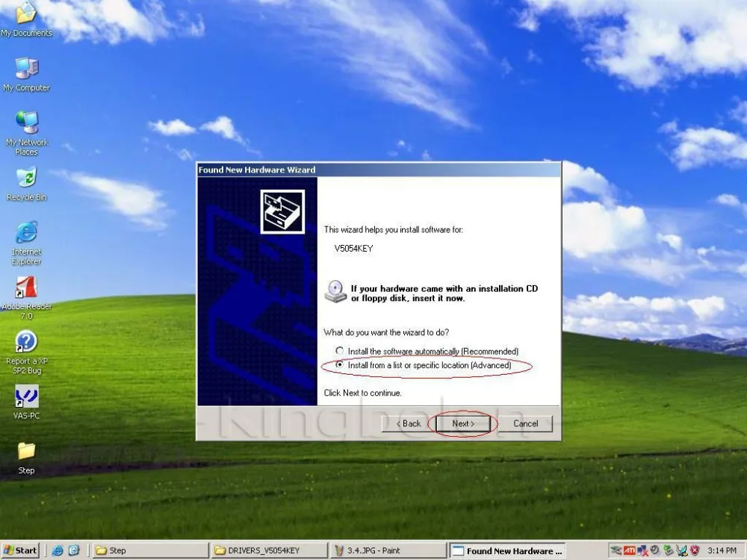Click the hardware wizard device icon
This screenshot has width=747, height=560.
tap(282, 212)
